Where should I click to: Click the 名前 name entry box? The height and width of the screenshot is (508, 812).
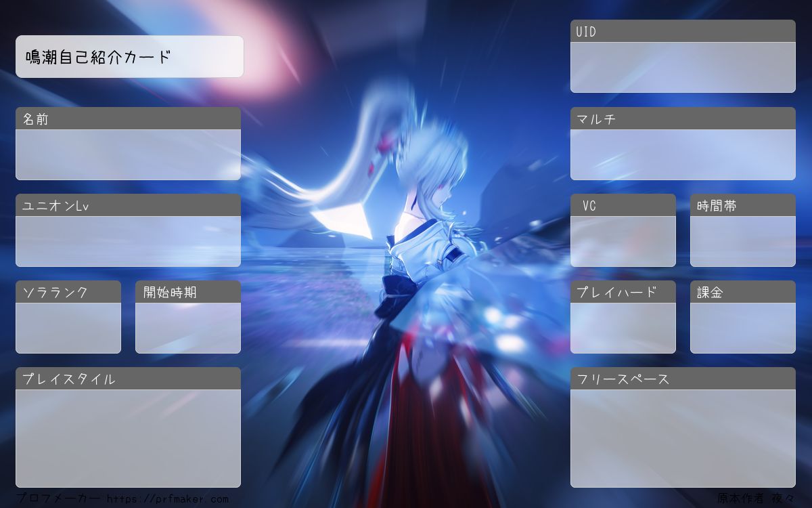[128, 154]
